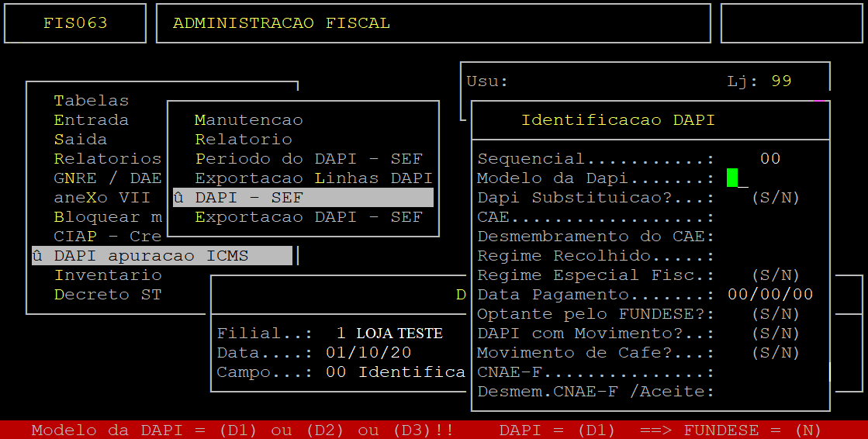The image size is (868, 439).
Task: Select Exportacao Linhas DAPI option
Action: [313, 178]
